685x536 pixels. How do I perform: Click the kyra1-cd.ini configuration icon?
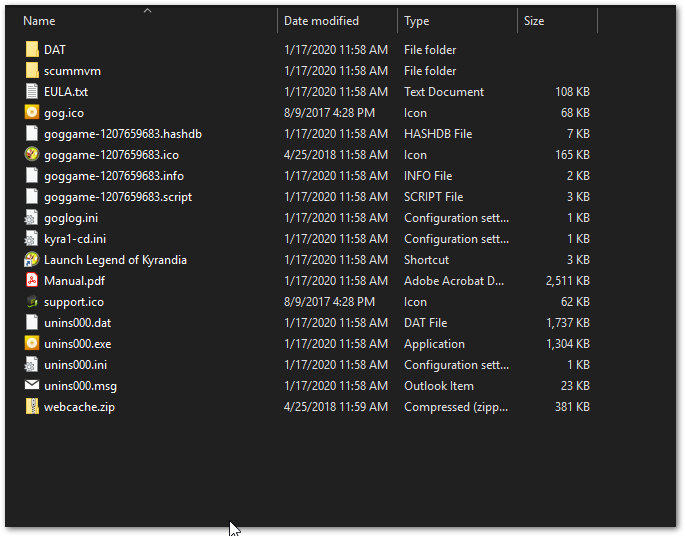[31, 239]
